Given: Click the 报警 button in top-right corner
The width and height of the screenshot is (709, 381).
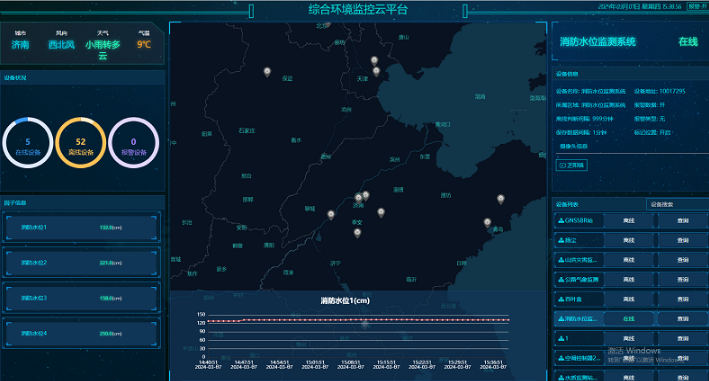Looking at the screenshot, I should pyautogui.click(x=698, y=6).
